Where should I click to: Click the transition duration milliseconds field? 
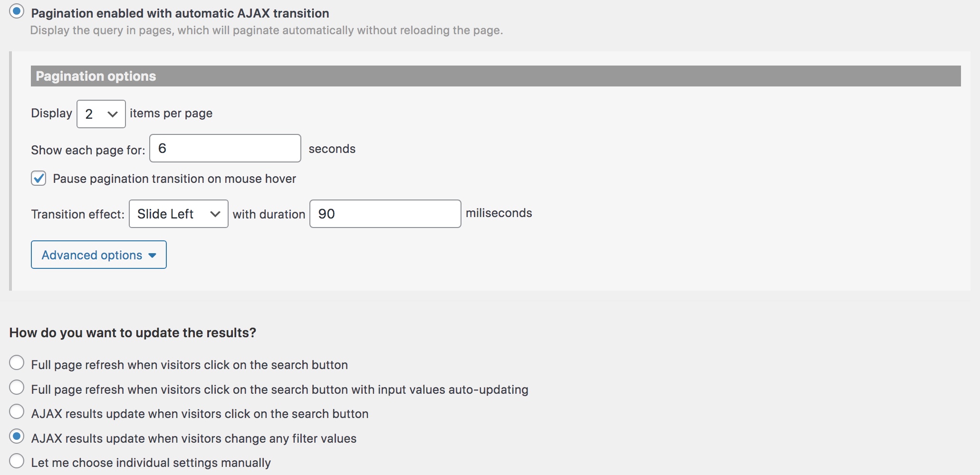tap(385, 214)
